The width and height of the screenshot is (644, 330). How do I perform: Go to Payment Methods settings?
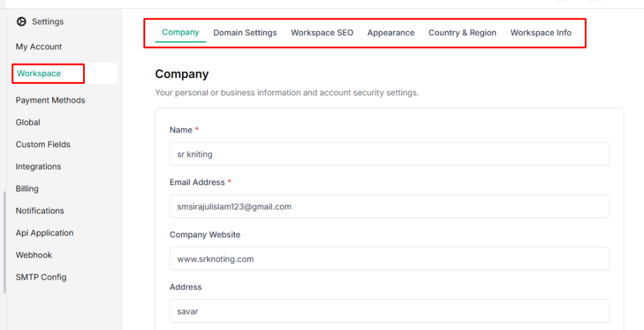tap(50, 100)
